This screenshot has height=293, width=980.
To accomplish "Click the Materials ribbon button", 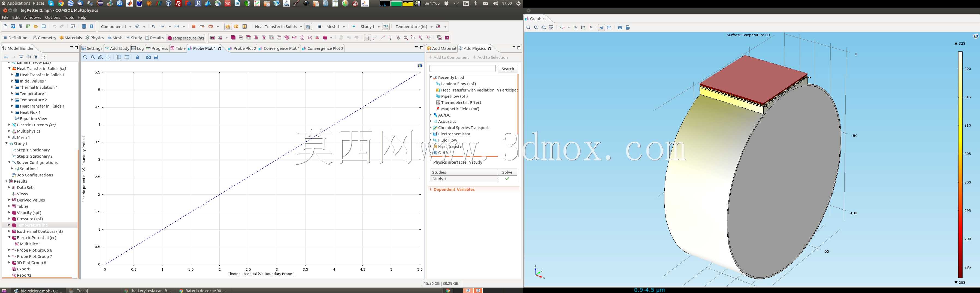I will (71, 38).
